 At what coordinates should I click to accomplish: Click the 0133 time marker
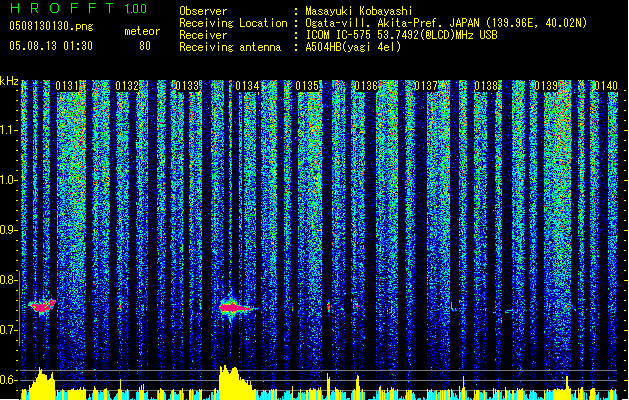[x=187, y=86]
